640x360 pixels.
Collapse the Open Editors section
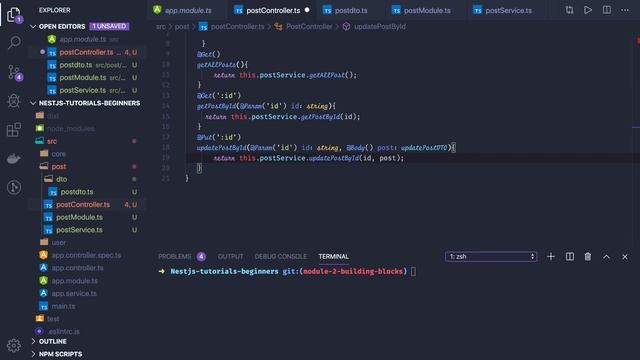(x=33, y=27)
